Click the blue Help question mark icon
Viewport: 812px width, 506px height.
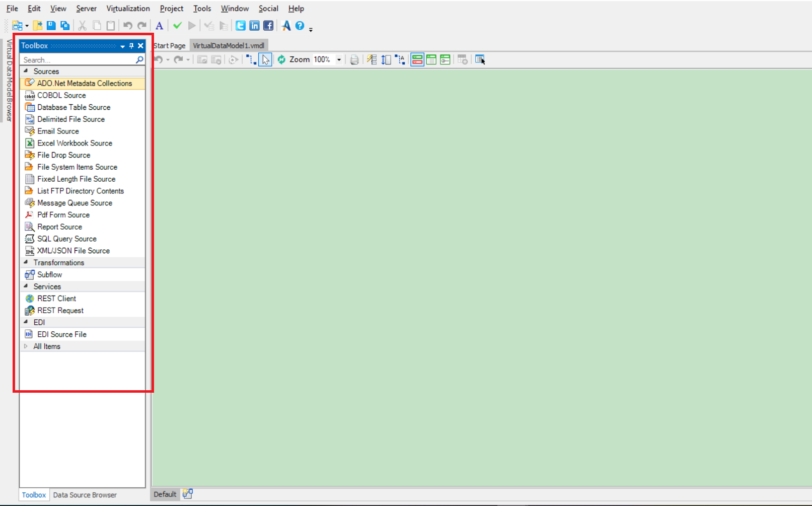[300, 26]
